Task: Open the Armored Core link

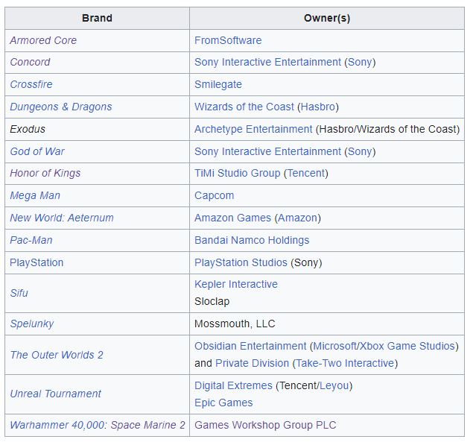Action: tap(43, 40)
